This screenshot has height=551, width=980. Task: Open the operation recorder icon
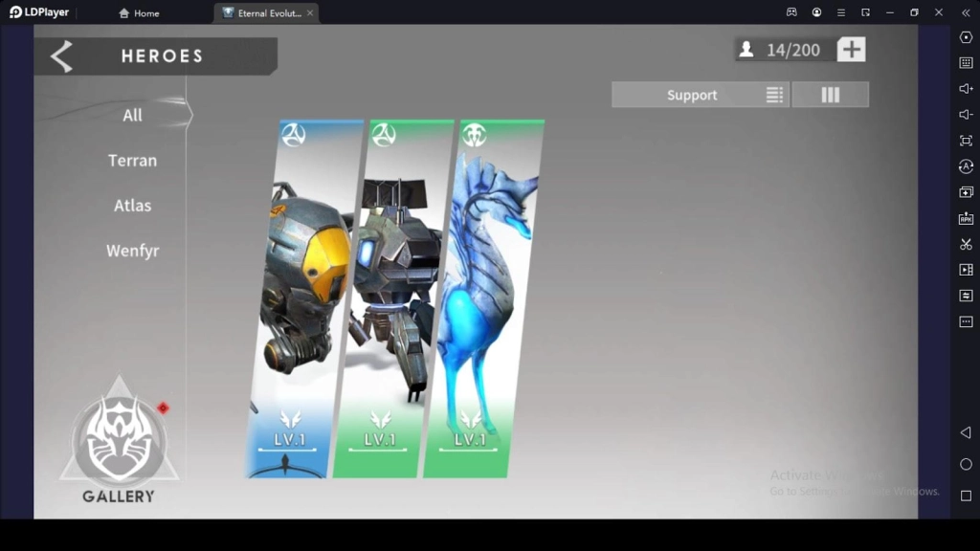tap(966, 166)
